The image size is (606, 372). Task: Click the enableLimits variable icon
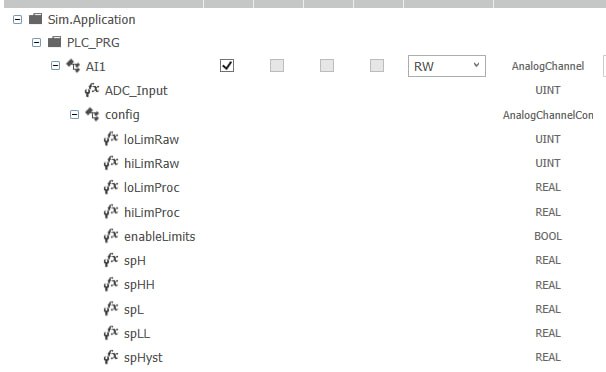pos(111,235)
